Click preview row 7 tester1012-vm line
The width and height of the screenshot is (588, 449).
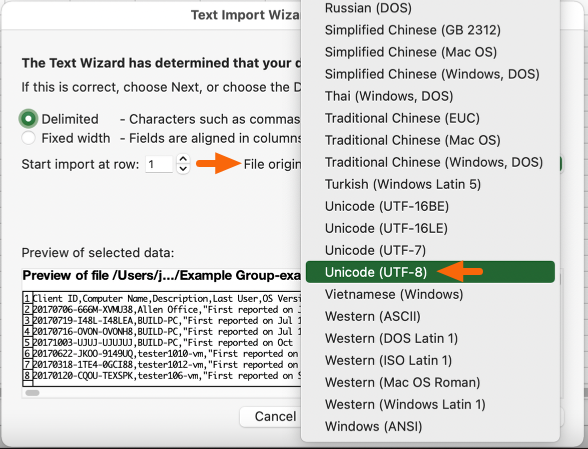(162, 365)
